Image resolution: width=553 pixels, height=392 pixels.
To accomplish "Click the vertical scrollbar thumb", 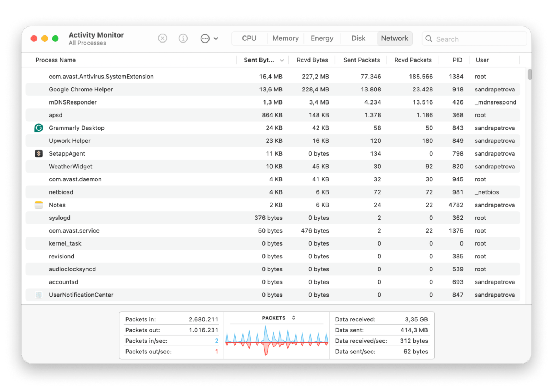I will click(529, 74).
